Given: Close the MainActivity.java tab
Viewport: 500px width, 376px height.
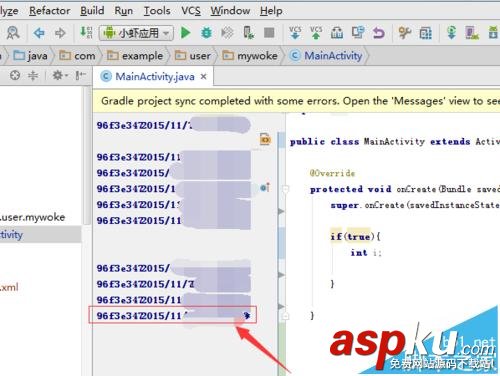Looking at the screenshot, I should 203,77.
